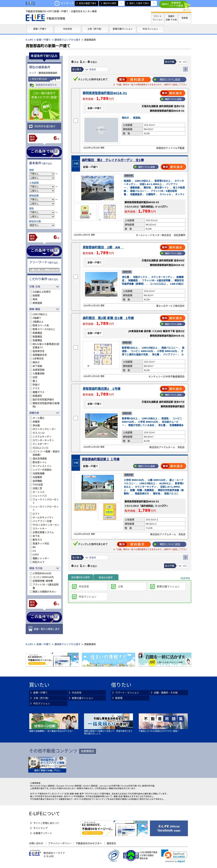Viewport: 217px width, 868px height.
Task: Open 駅徒歩分数 指定なし dropdown
Action: coord(42,225)
